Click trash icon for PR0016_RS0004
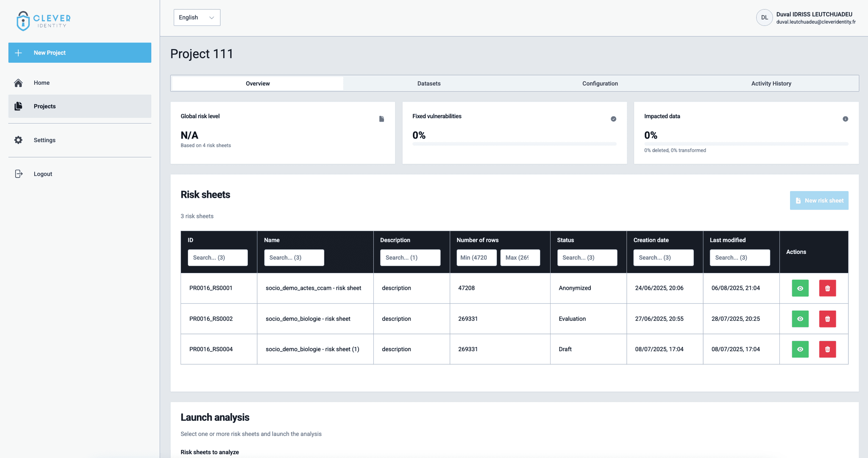The width and height of the screenshot is (868, 458). point(827,349)
